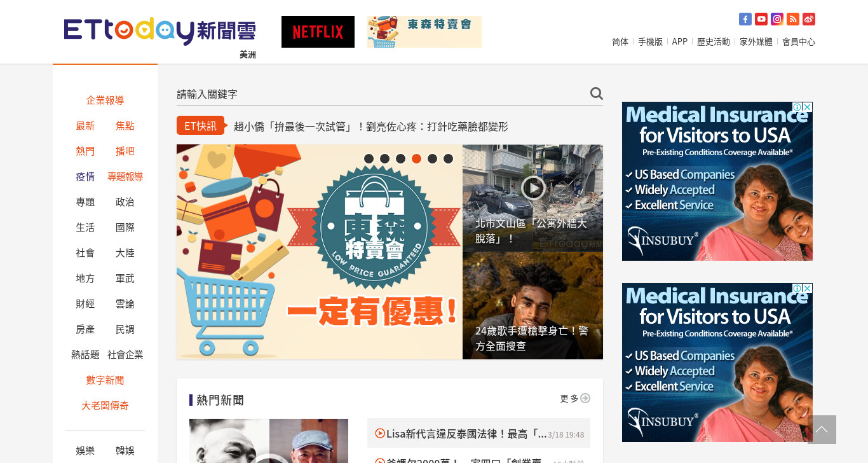Viewport: 868px width, 463px height.
Task: Click the 更多 arrow icon
Action: point(585,398)
